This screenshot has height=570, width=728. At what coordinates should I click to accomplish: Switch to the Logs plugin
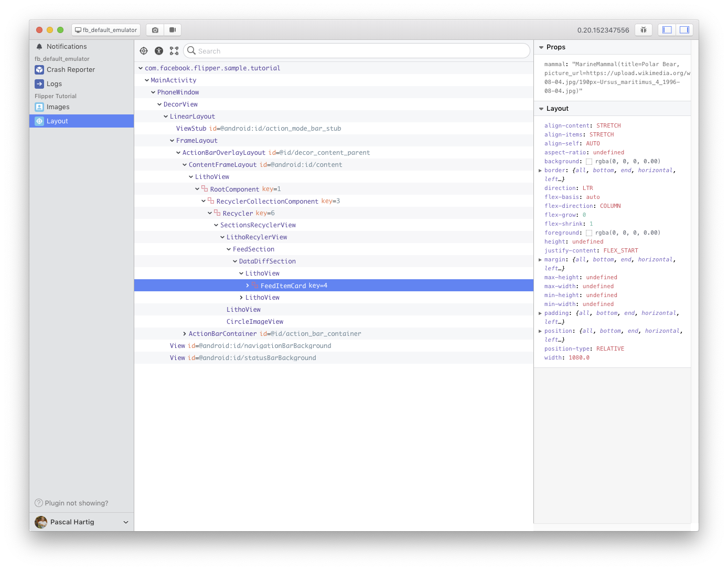(54, 83)
